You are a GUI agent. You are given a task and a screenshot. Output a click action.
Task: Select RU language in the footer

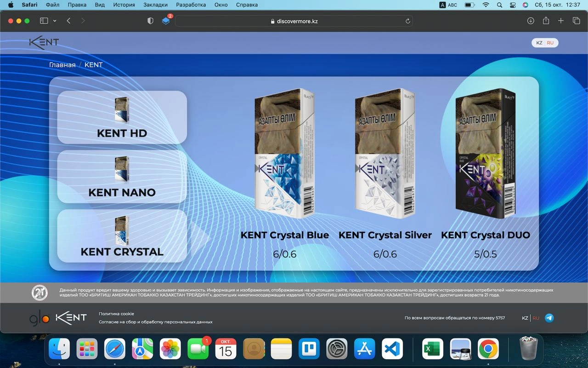pos(536,318)
